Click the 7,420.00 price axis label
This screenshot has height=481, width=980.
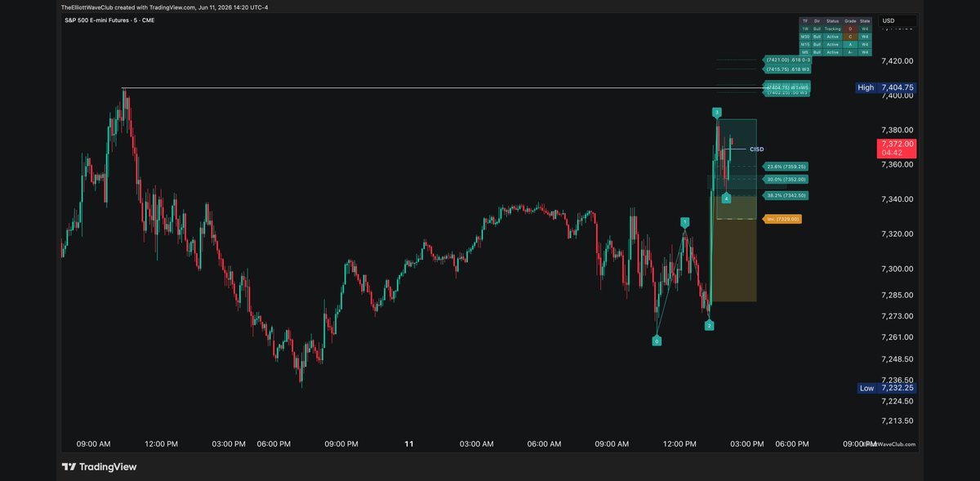(897, 60)
